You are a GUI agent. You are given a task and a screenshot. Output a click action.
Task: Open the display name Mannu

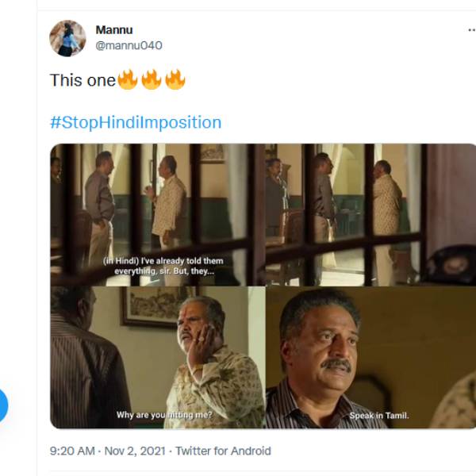coord(114,30)
